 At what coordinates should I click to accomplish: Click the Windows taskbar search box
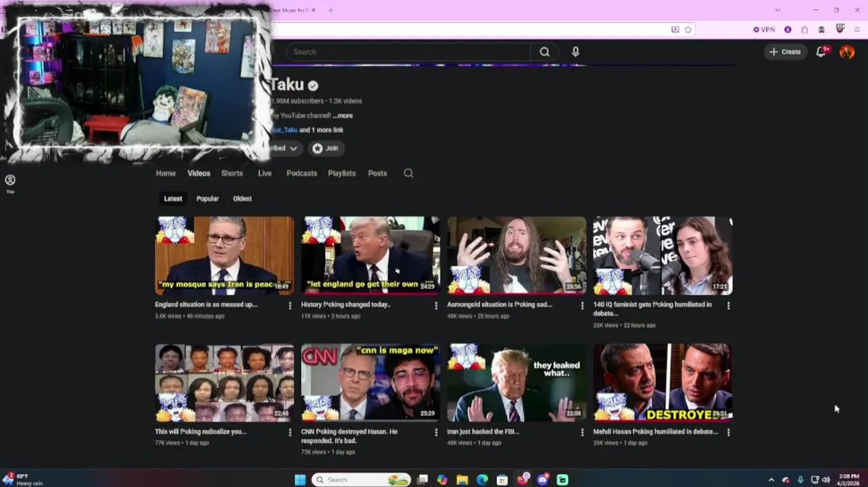coord(362,480)
